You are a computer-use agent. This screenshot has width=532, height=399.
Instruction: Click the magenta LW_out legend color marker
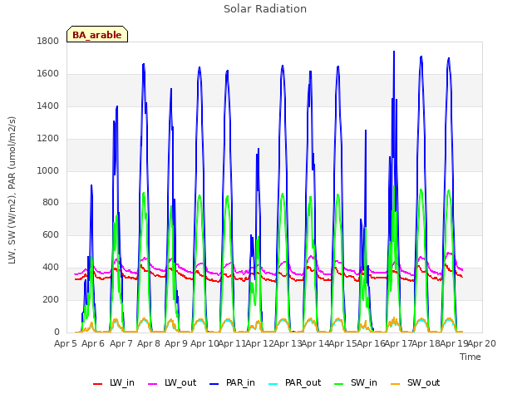(153, 384)
